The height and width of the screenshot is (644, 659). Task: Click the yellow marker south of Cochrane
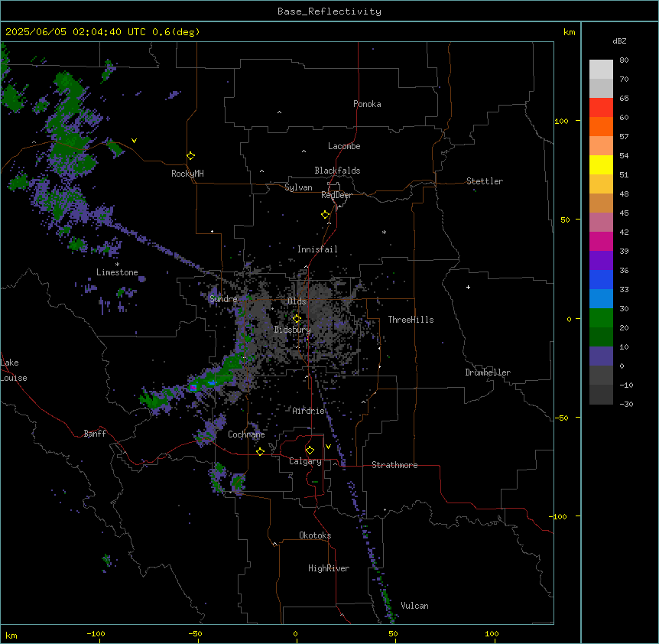(260, 451)
